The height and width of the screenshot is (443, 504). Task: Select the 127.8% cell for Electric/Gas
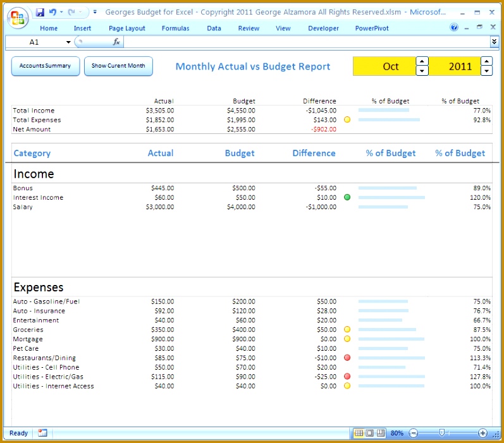click(480, 377)
